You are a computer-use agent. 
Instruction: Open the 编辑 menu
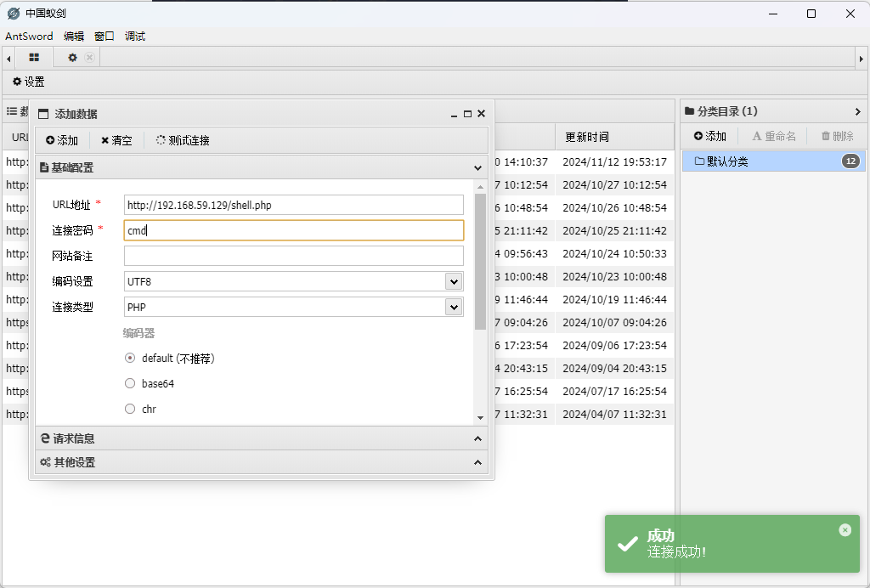[74, 36]
